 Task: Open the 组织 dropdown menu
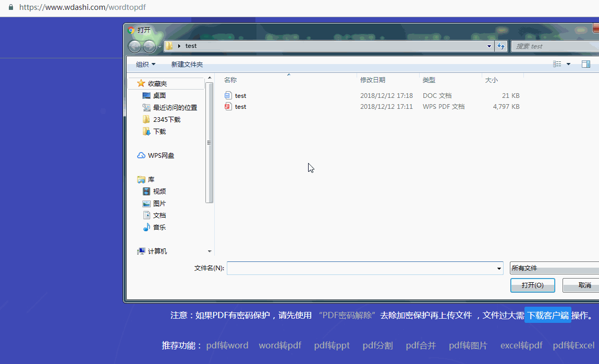(145, 64)
